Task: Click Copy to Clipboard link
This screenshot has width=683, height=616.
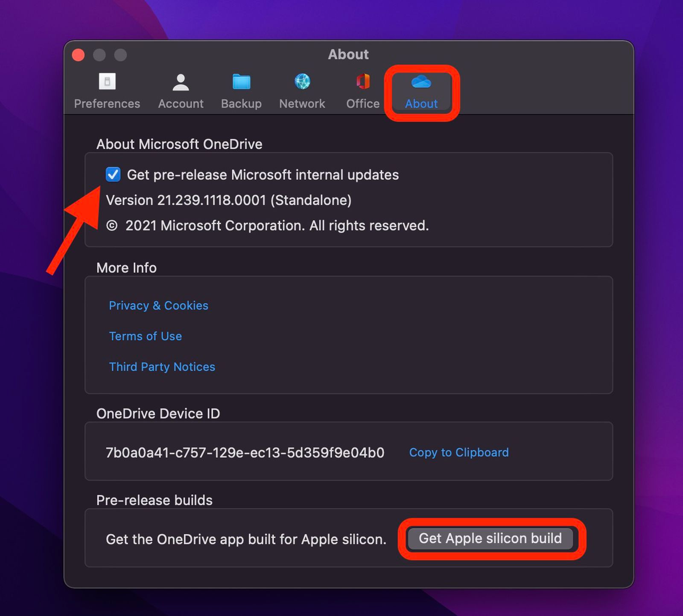Action: (459, 452)
